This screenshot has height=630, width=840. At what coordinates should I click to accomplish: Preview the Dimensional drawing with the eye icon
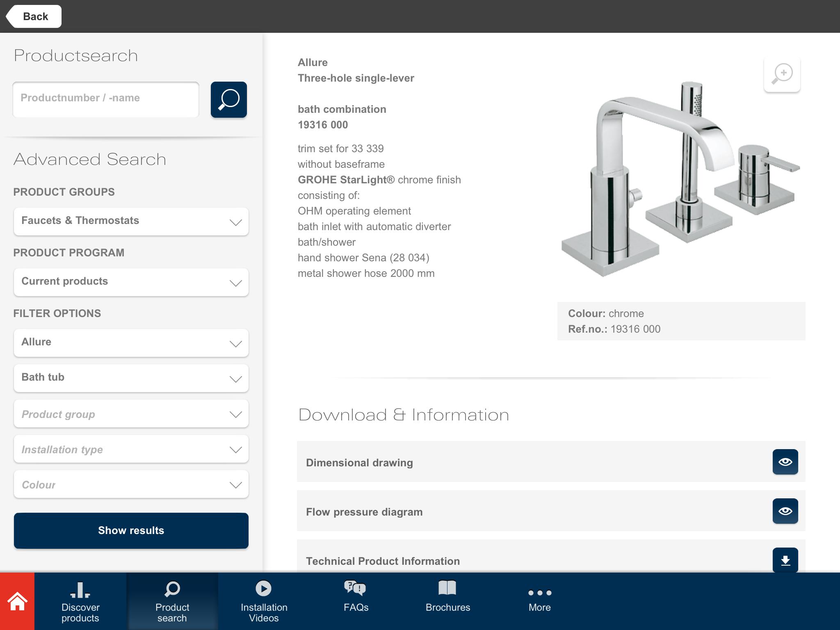pyautogui.click(x=785, y=461)
